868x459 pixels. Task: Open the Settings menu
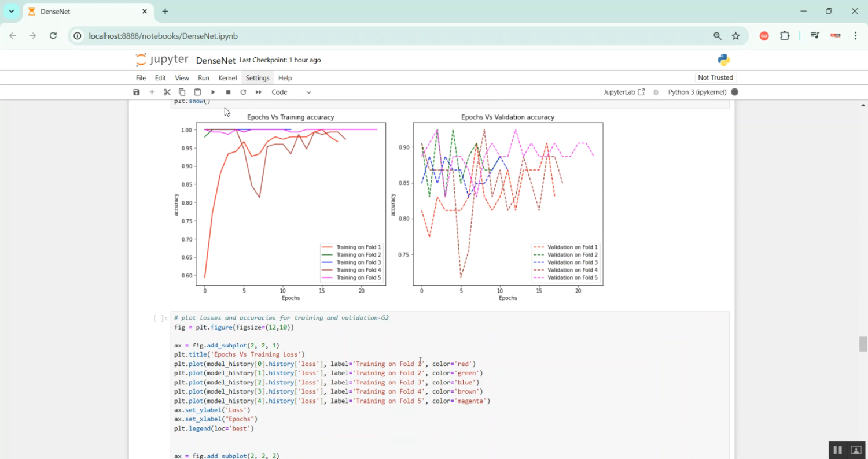coord(257,78)
